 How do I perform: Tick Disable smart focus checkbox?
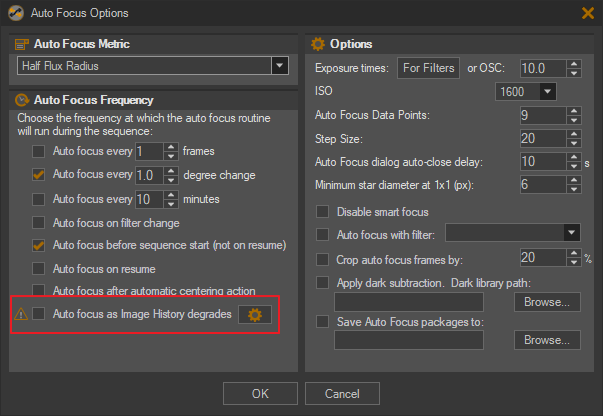[322, 211]
